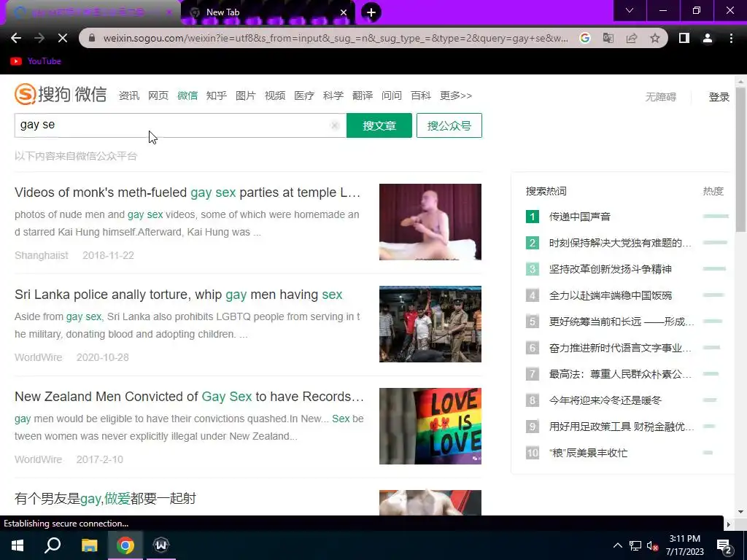Open New Zealand Men Convicted article
Viewport: 747px width, 560px height.
coord(189,397)
